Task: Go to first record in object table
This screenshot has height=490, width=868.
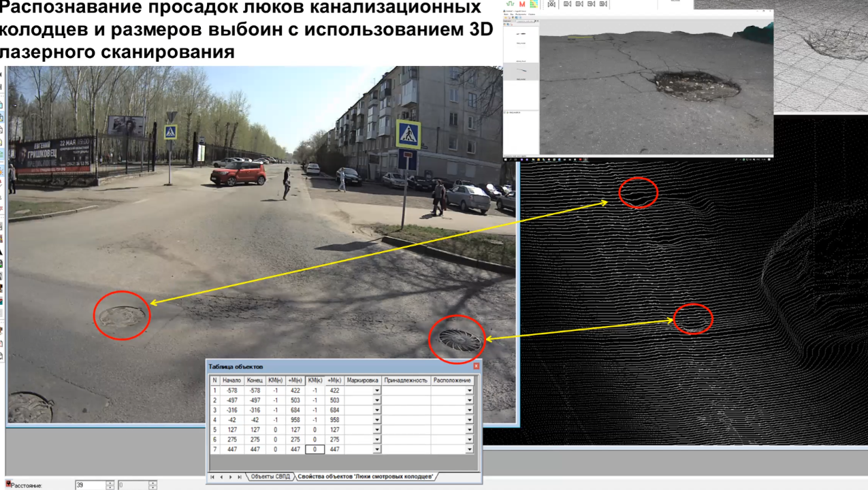Action: 212,477
